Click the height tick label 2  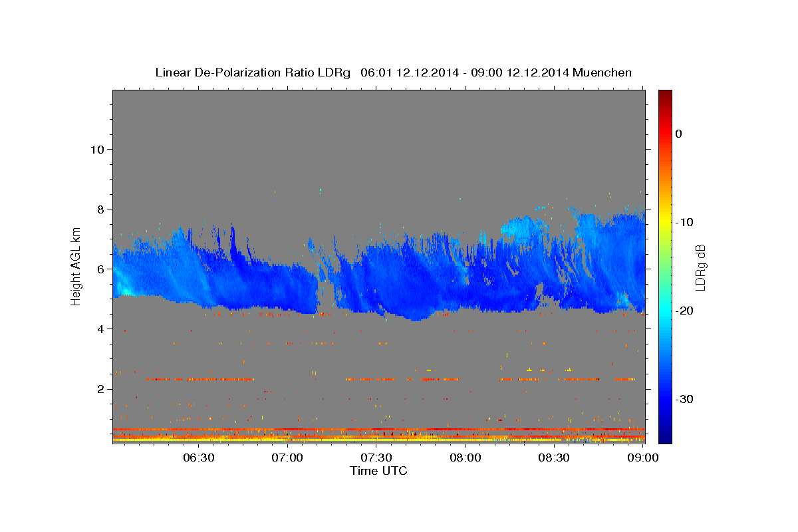point(102,389)
